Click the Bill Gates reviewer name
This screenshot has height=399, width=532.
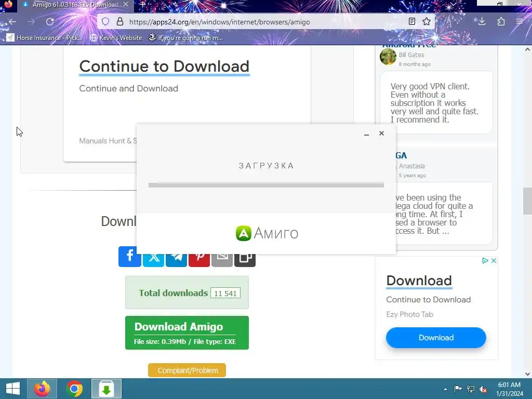[x=411, y=55]
